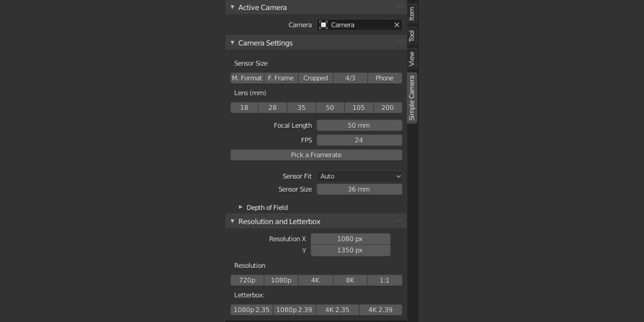Select the F. Frame sensor size
The width and height of the screenshot is (644, 322).
click(280, 78)
